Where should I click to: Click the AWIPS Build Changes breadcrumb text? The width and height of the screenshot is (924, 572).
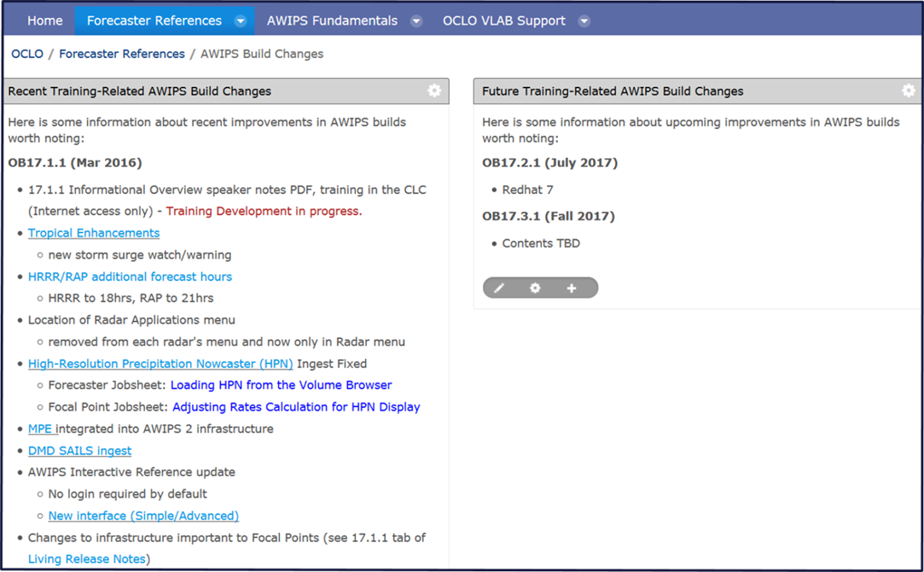point(262,54)
